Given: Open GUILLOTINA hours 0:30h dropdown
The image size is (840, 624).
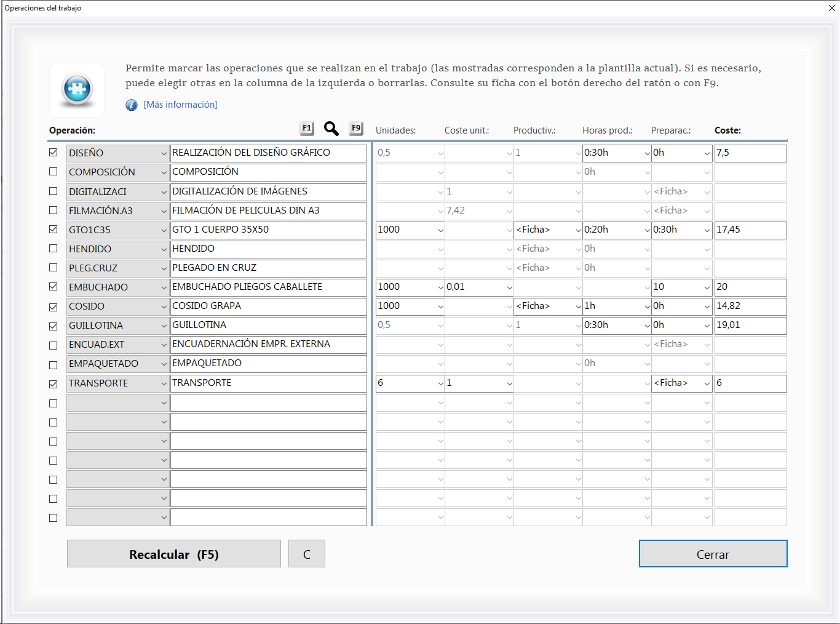Looking at the screenshot, I should pos(647,326).
